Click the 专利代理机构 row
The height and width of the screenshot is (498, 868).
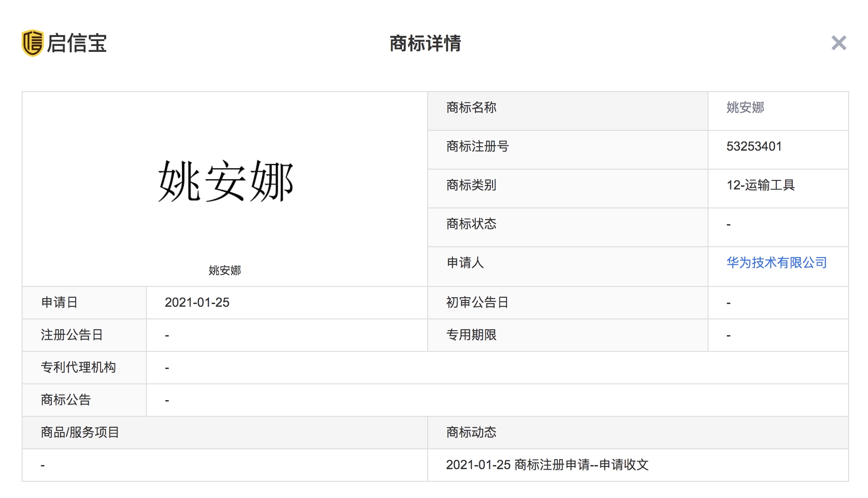[x=79, y=367]
